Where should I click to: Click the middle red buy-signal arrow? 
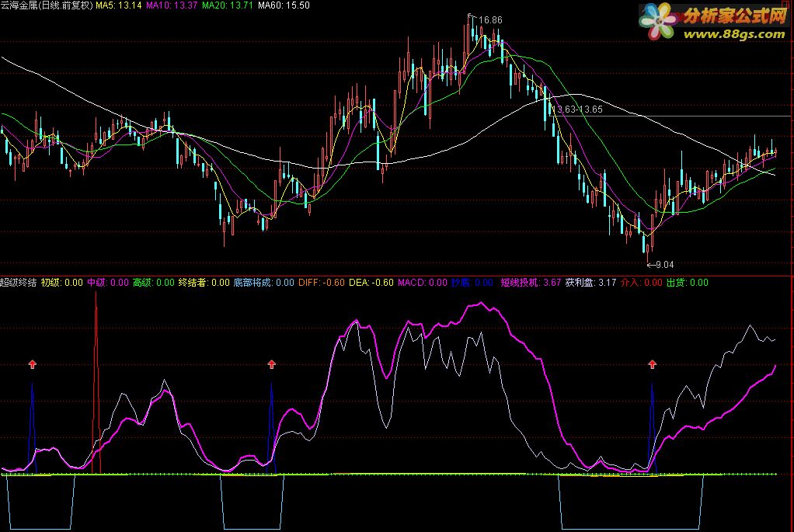pyautogui.click(x=271, y=364)
